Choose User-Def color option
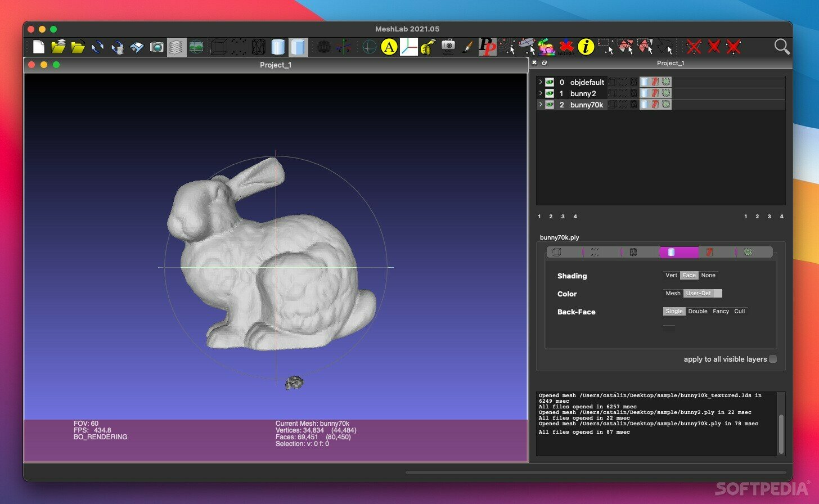 pos(698,293)
